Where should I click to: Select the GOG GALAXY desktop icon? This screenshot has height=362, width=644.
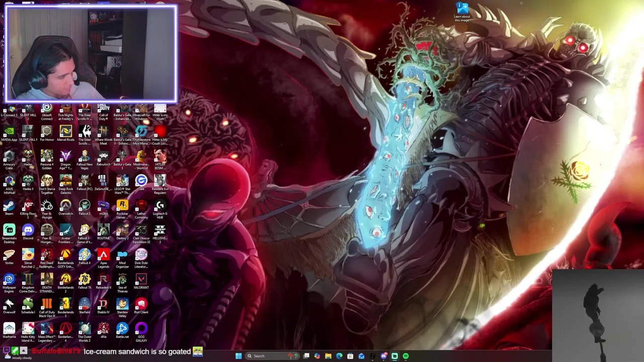(141, 332)
